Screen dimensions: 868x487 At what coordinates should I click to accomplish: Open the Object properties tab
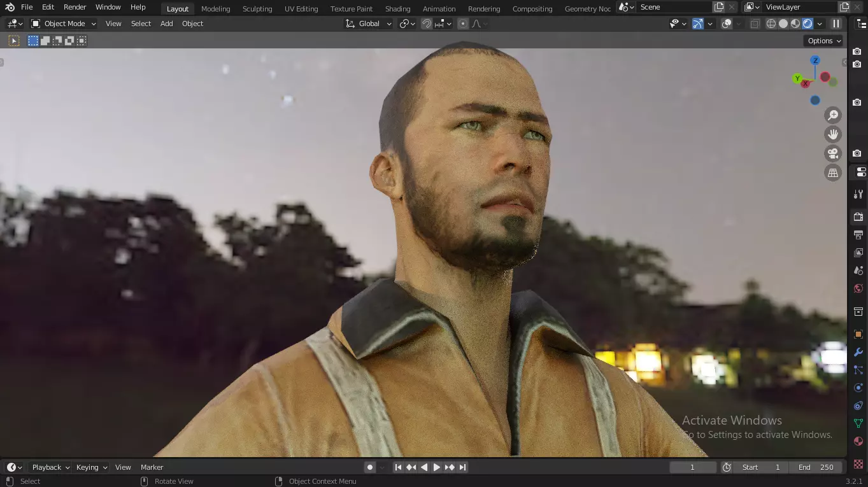pos(858,334)
